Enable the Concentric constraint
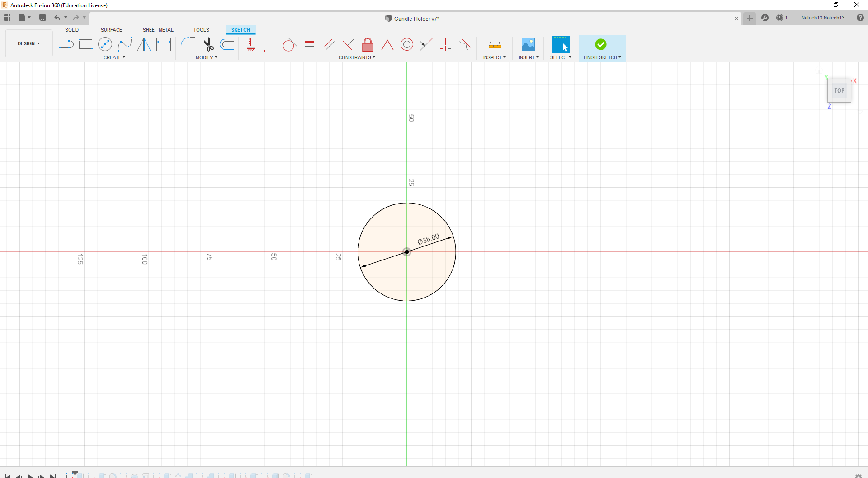Screen dimensions: 868x478 407,44
